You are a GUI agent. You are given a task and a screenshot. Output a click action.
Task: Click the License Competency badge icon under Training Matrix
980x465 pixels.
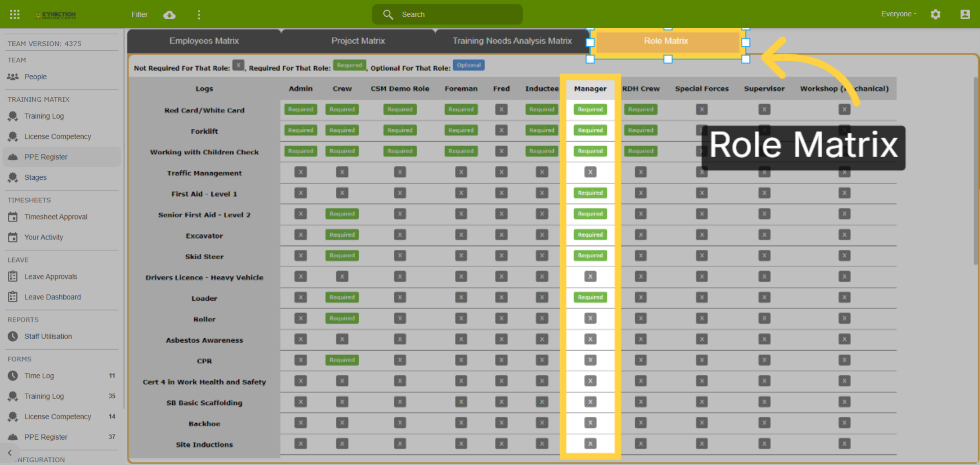pos(13,136)
